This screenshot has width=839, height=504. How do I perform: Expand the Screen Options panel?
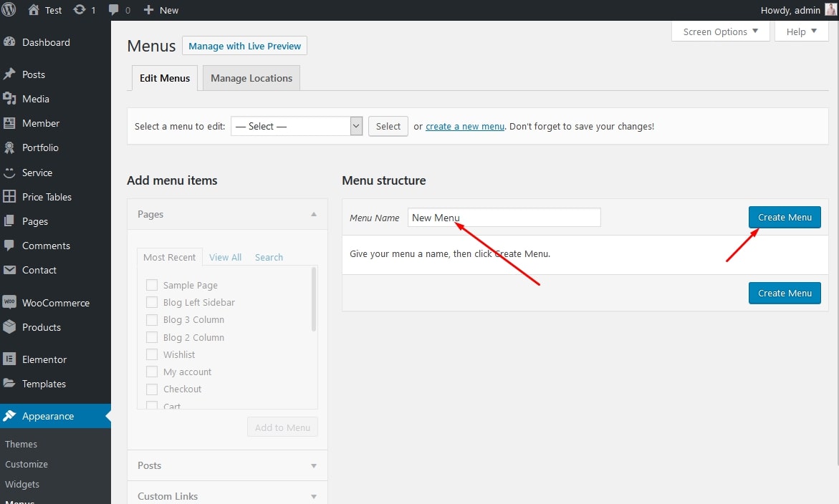point(720,31)
